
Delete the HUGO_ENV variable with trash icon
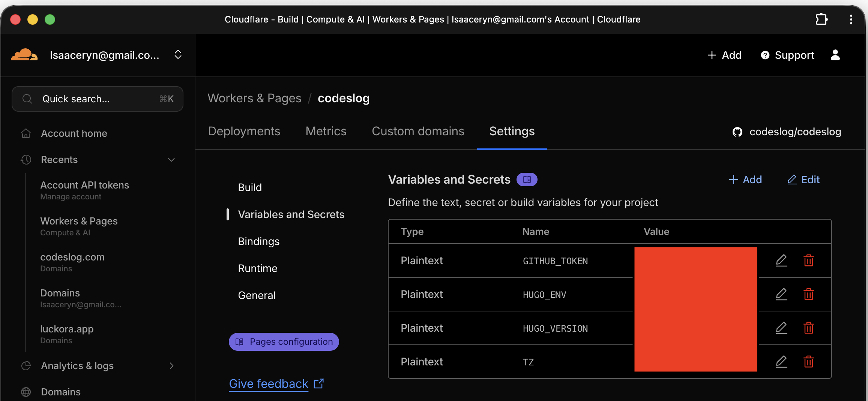click(809, 294)
